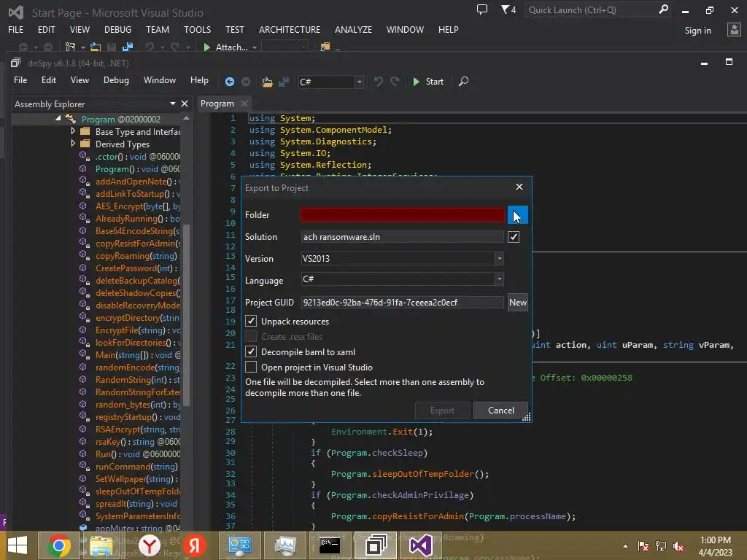Open Command Prompt from taskbar
This screenshot has width=747, height=560.
[330, 545]
